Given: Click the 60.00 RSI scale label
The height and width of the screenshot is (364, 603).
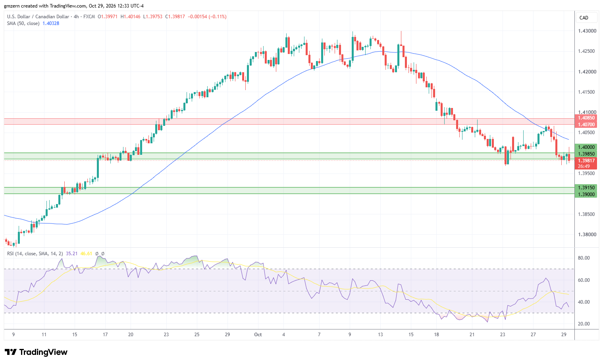Looking at the screenshot, I should point(584,280).
